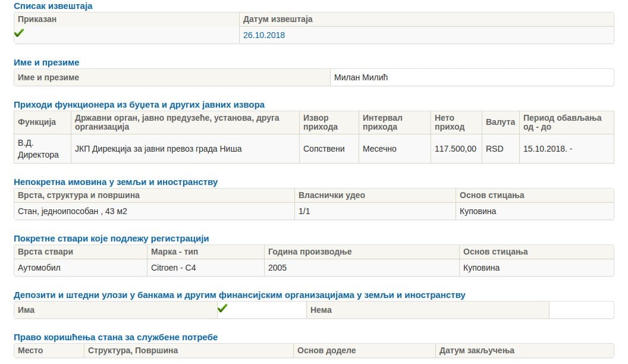Viewport: 628px width, 364px height.
Task: Click the Списак извештаја section heading
Action: 53,6
